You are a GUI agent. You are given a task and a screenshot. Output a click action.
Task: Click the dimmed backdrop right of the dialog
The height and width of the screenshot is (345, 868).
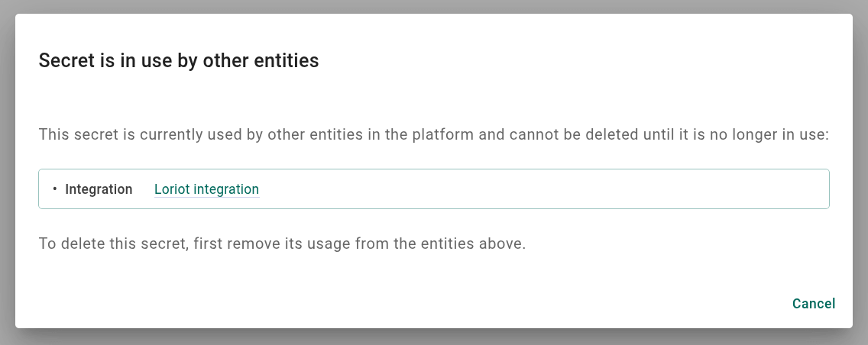(x=860, y=172)
